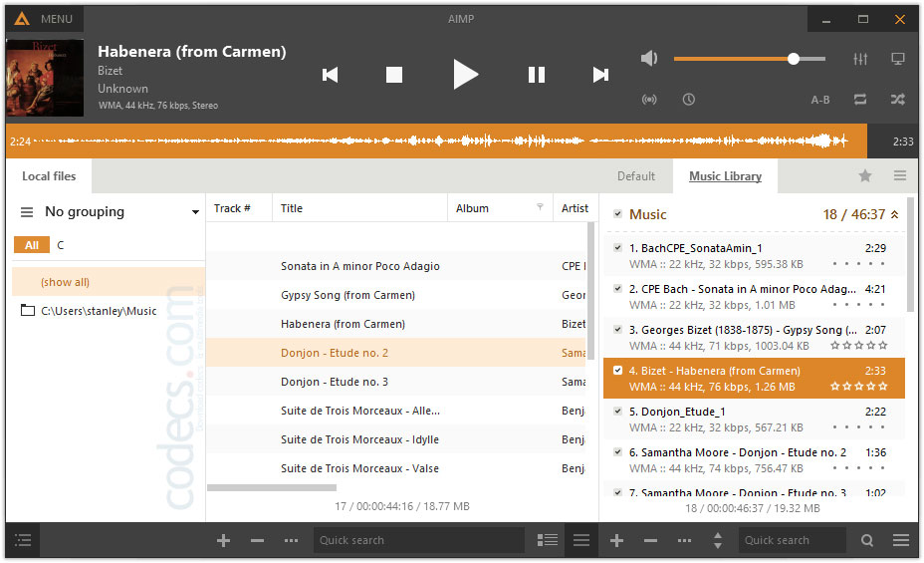The height and width of the screenshot is (563, 924).
Task: Skip to next track
Action: coord(600,75)
